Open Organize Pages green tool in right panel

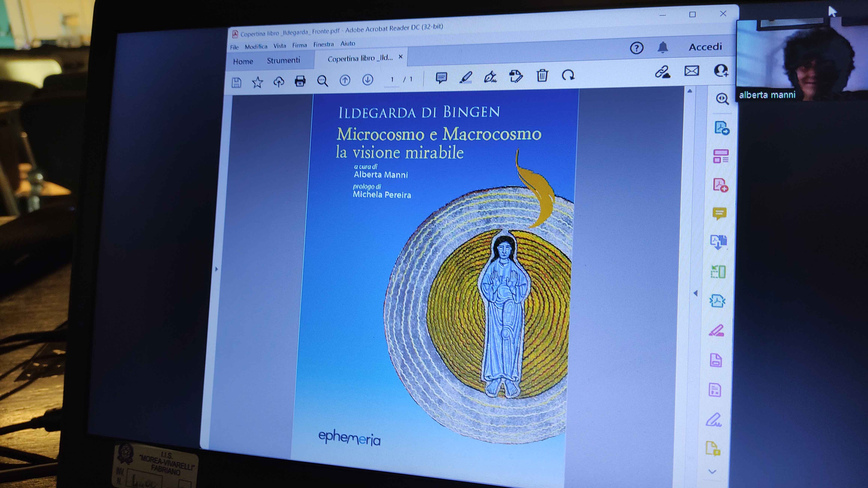[718, 272]
